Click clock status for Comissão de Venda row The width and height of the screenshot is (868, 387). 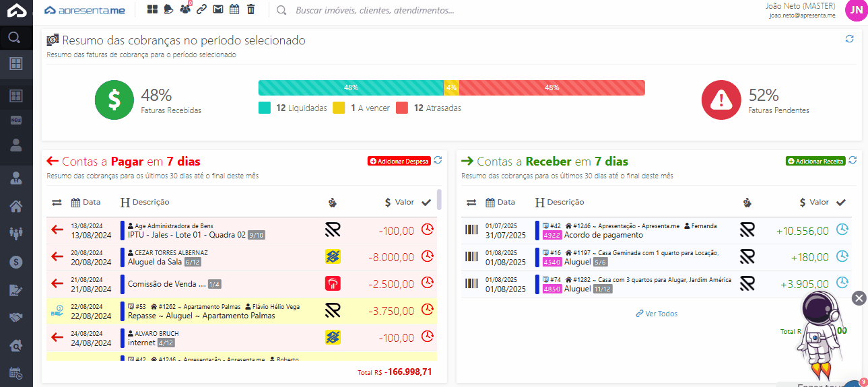(427, 283)
